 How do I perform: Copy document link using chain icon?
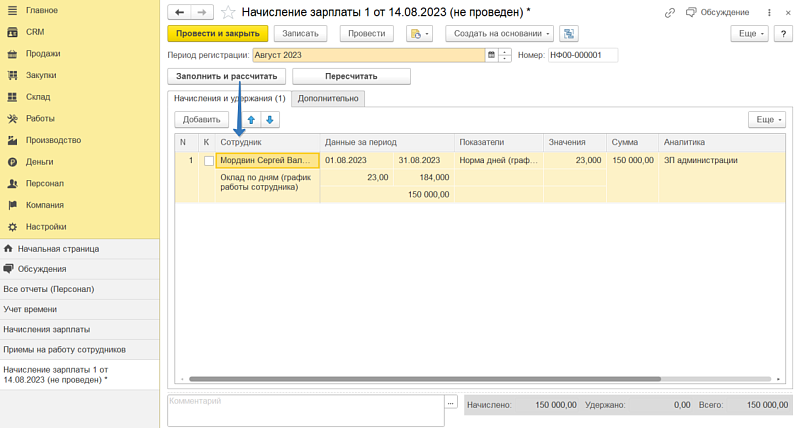[669, 12]
